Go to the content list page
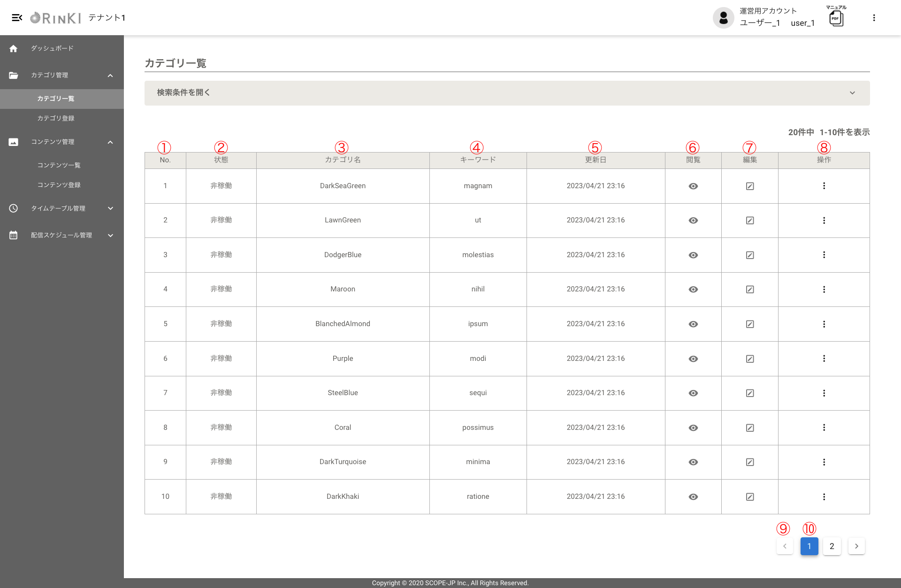Screen dimensions: 901x588 click(x=59, y=165)
